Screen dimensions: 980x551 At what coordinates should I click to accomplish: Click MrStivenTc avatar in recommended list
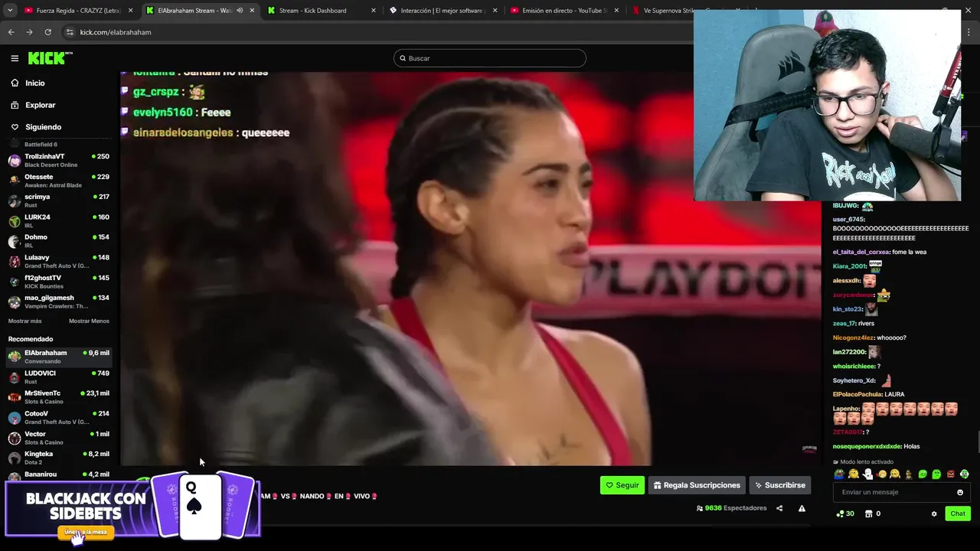(x=14, y=397)
